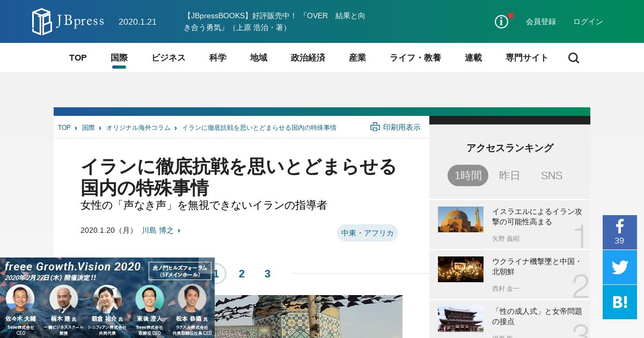Screen dimensions: 644x338
Task: Bookmark article on Hatena B!
Action: pyautogui.click(x=620, y=302)
